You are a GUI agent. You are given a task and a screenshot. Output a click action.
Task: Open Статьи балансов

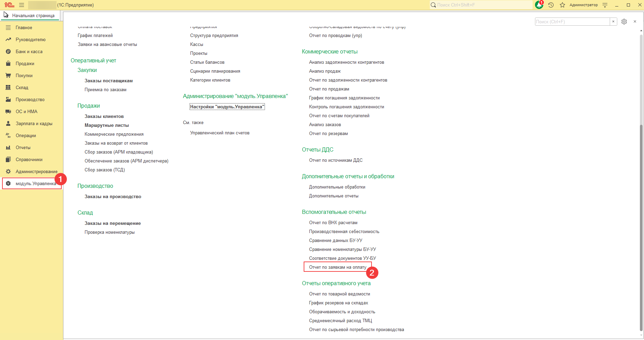point(207,62)
